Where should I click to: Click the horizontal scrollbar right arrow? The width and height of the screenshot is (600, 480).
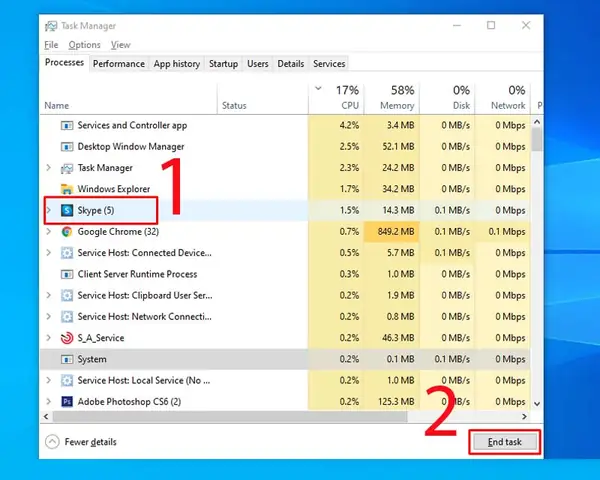524,416
